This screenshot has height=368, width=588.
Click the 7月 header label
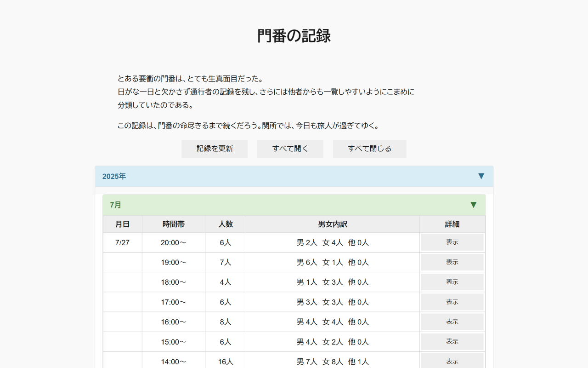click(x=116, y=205)
